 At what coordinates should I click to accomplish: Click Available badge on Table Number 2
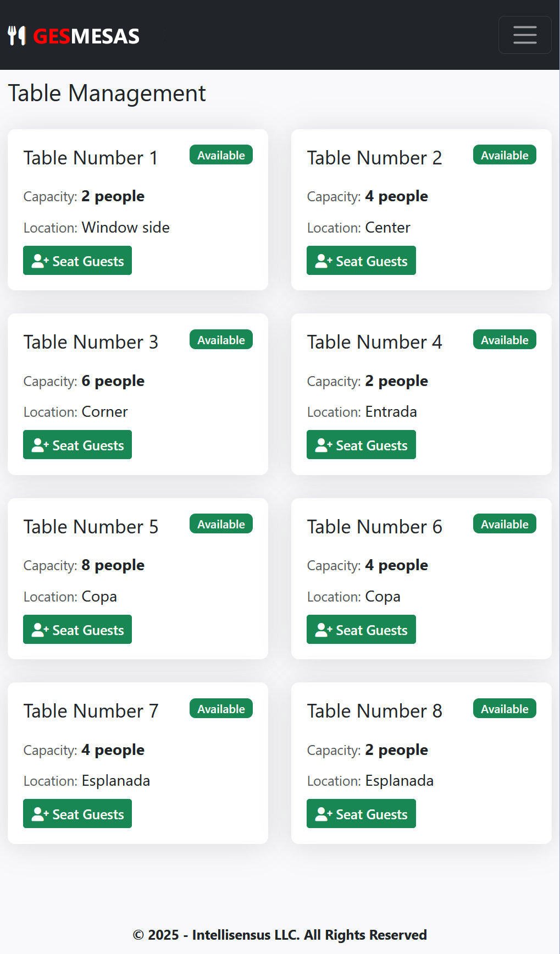(504, 155)
